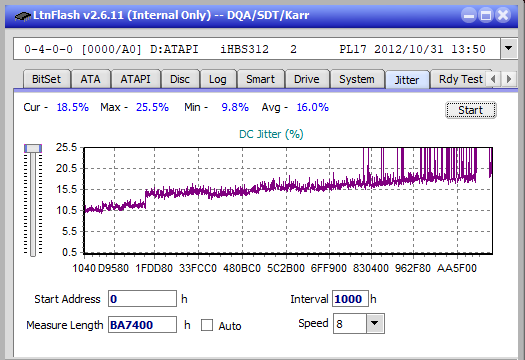Go to the Disc tab
Image resolution: width=525 pixels, height=360 pixels.
click(180, 79)
